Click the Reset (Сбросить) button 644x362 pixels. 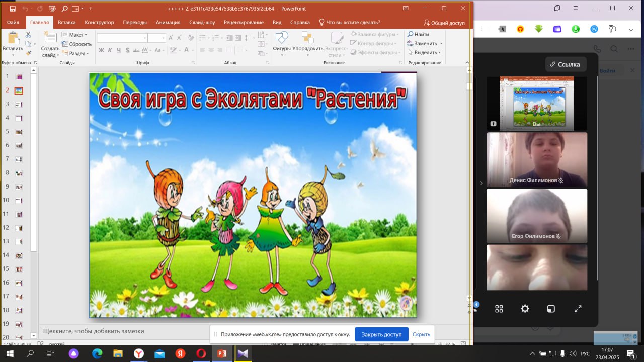click(77, 44)
